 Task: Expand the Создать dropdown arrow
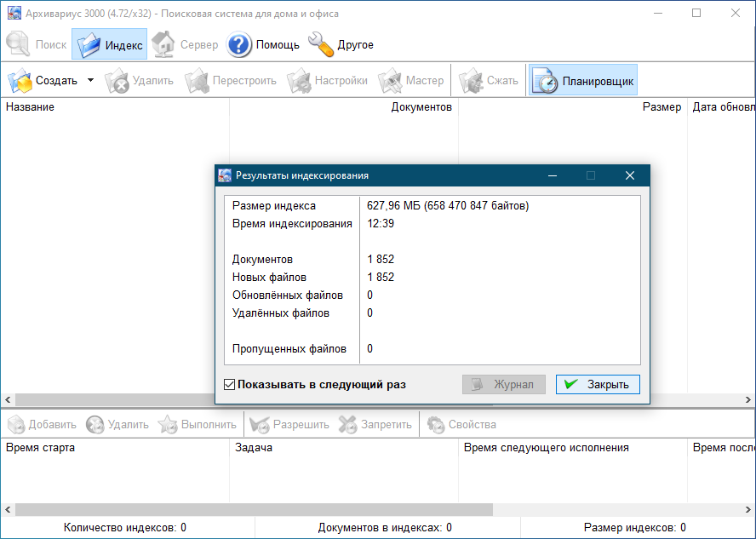pos(90,80)
